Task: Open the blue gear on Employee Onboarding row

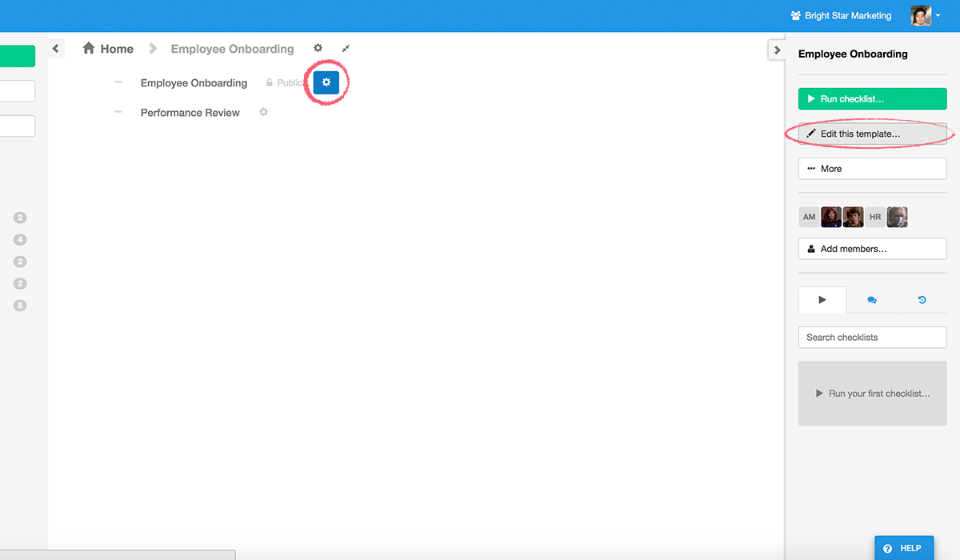Action: tap(326, 82)
